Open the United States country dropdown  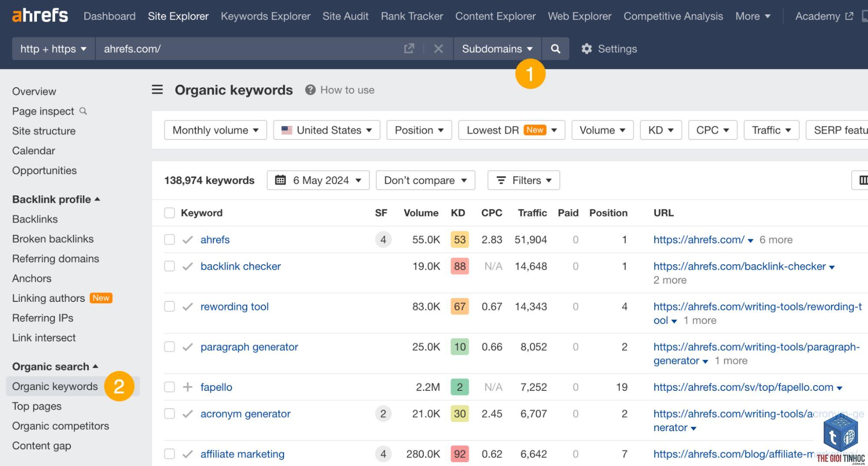[327, 130]
